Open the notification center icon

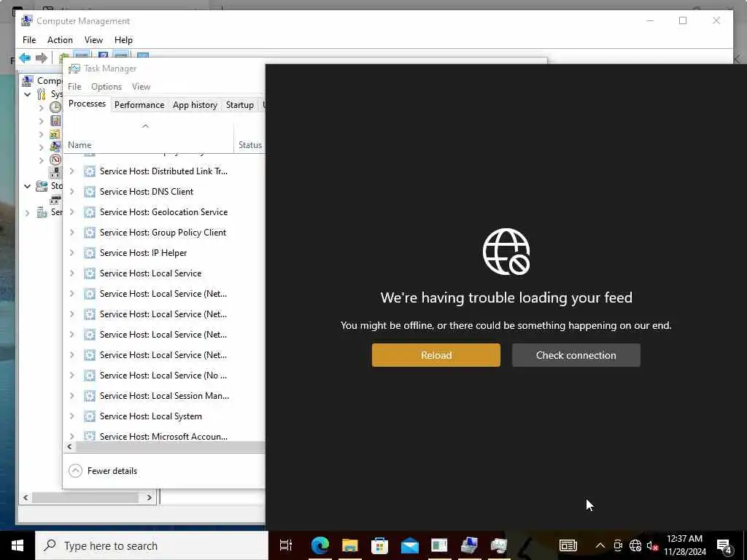coord(724,545)
